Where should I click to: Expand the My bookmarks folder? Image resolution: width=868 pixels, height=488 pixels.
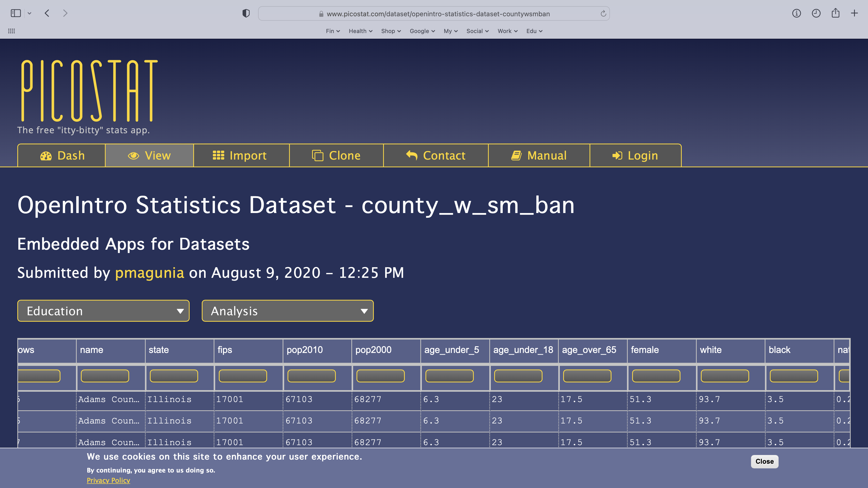pyautogui.click(x=451, y=31)
